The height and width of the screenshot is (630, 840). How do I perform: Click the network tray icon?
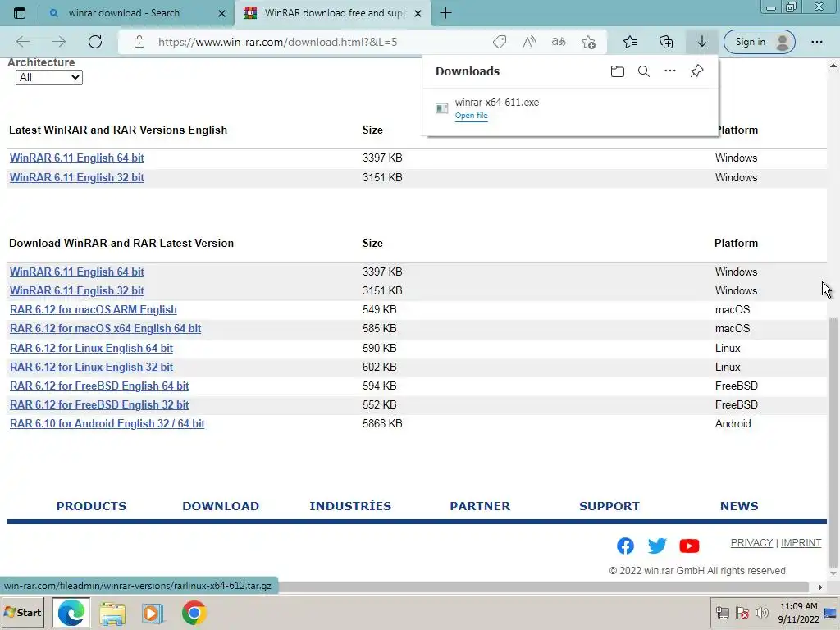722,612
